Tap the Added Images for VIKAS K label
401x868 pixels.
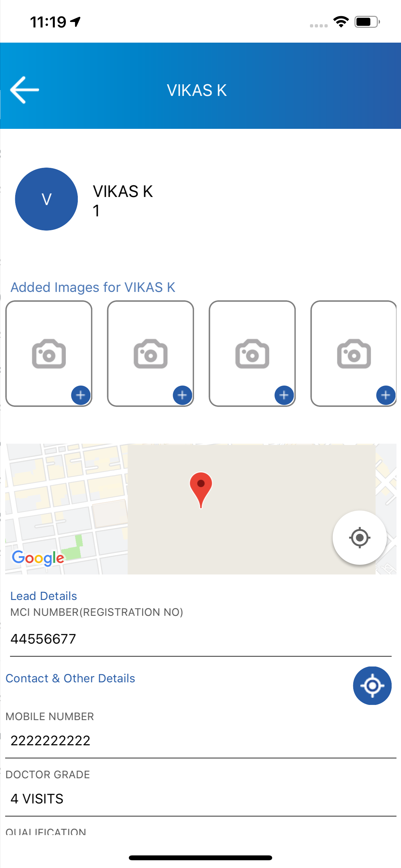(x=93, y=287)
